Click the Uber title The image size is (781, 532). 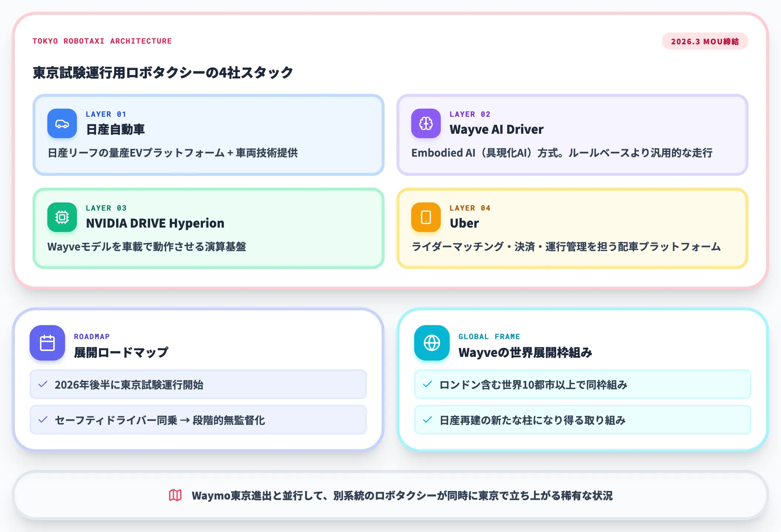tap(464, 223)
